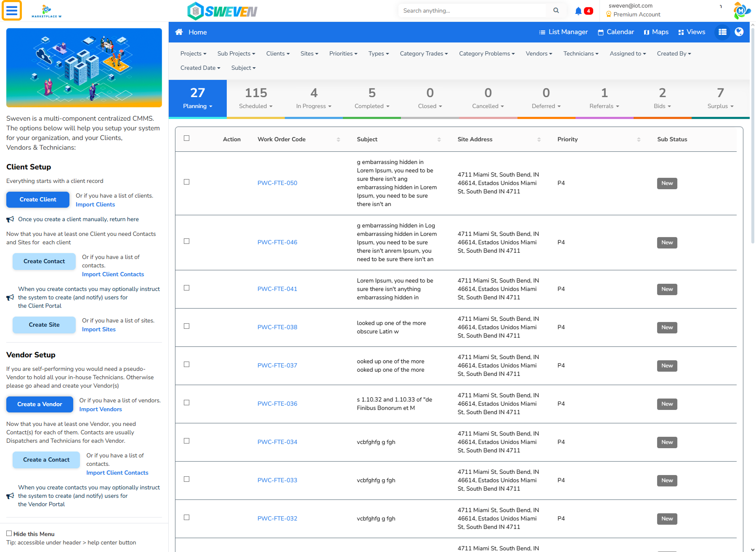Image resolution: width=756 pixels, height=552 pixels.
Task: Open the Maps view
Action: tap(656, 32)
